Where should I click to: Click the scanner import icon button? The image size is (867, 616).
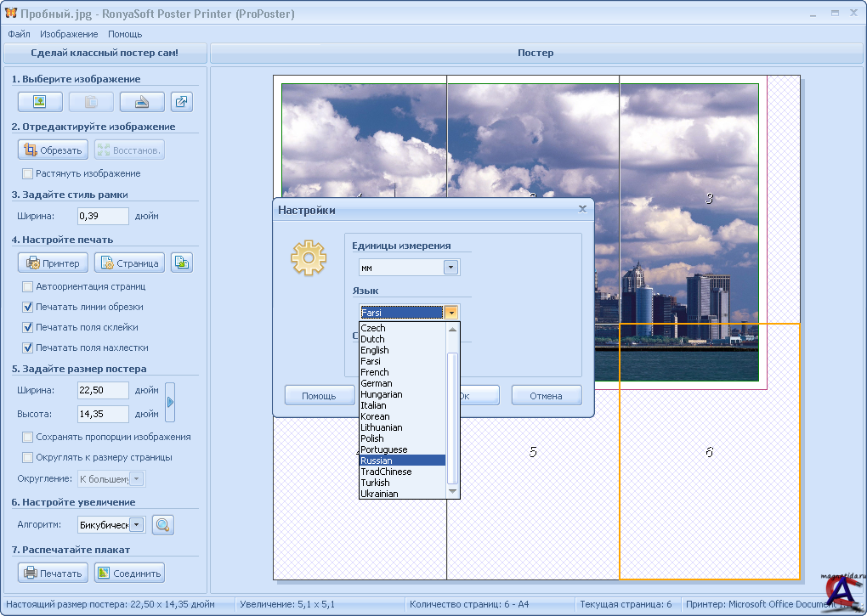coord(141,102)
